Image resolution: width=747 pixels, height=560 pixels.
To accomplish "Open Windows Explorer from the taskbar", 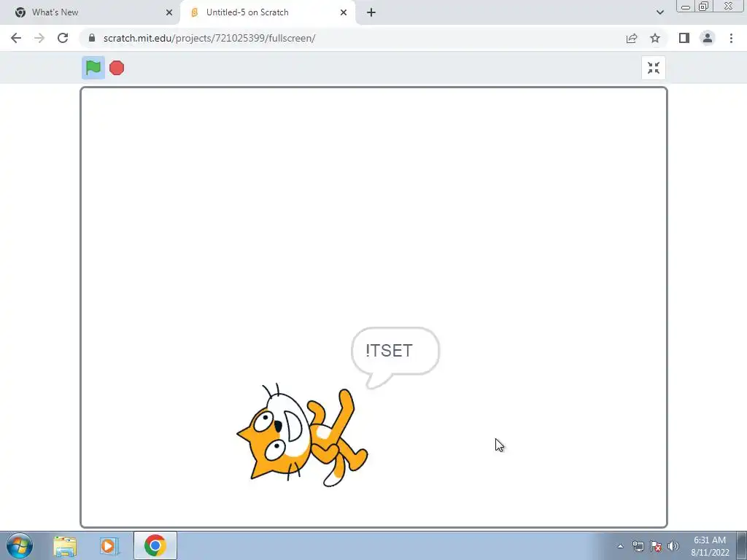I will [65, 546].
